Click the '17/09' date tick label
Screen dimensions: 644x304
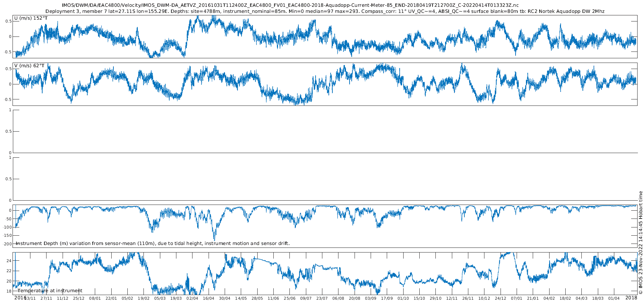coord(387,298)
